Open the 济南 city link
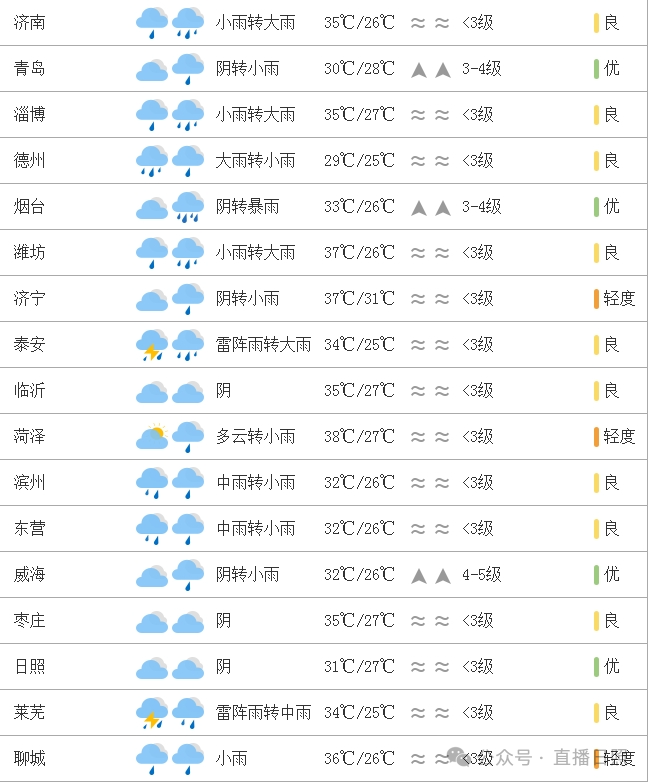Viewport: 649px width, 784px height. click(x=30, y=23)
